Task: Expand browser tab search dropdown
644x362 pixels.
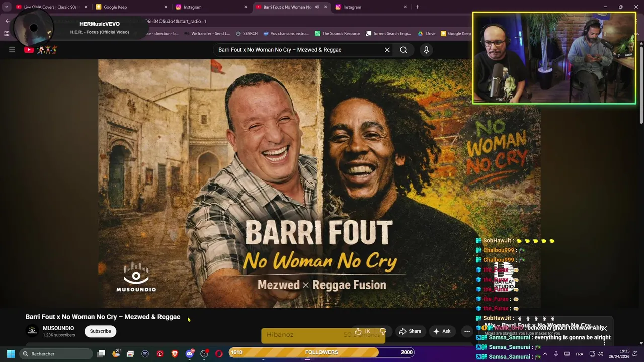Action: (x=7, y=7)
